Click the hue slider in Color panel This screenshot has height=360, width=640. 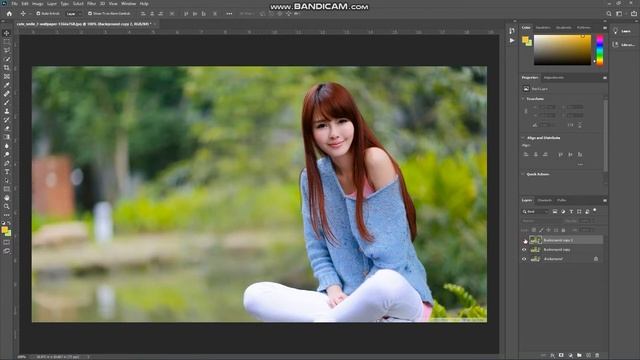coord(600,50)
